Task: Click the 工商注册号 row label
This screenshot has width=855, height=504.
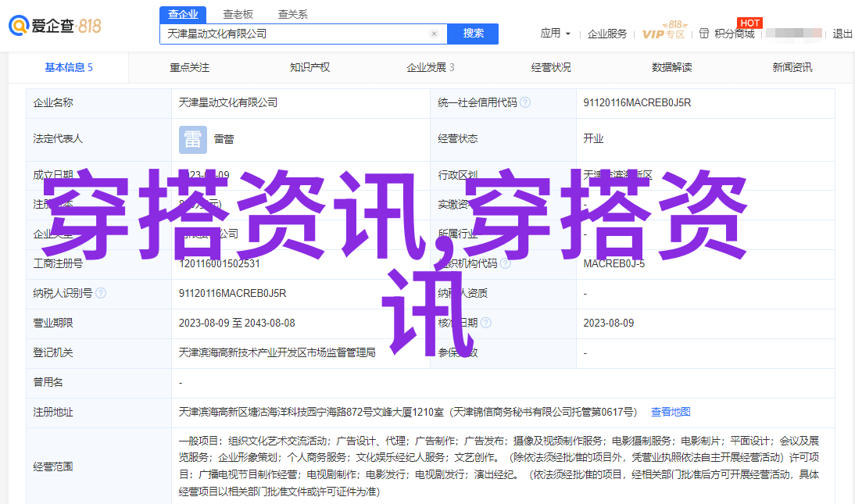Action: (58, 263)
